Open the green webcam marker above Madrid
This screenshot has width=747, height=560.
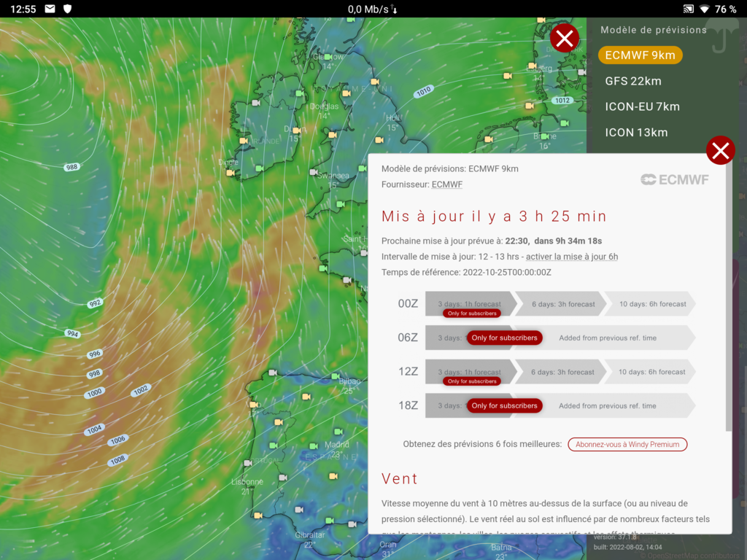[x=338, y=432]
